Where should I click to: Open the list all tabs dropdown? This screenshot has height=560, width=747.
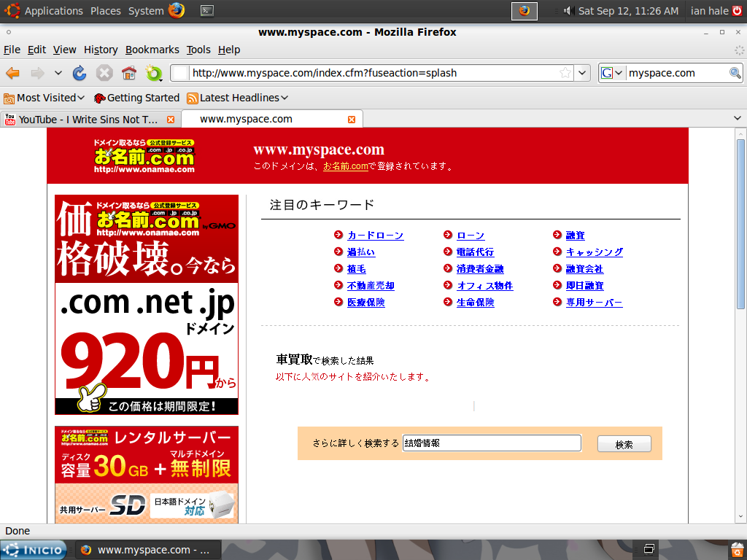click(x=738, y=119)
